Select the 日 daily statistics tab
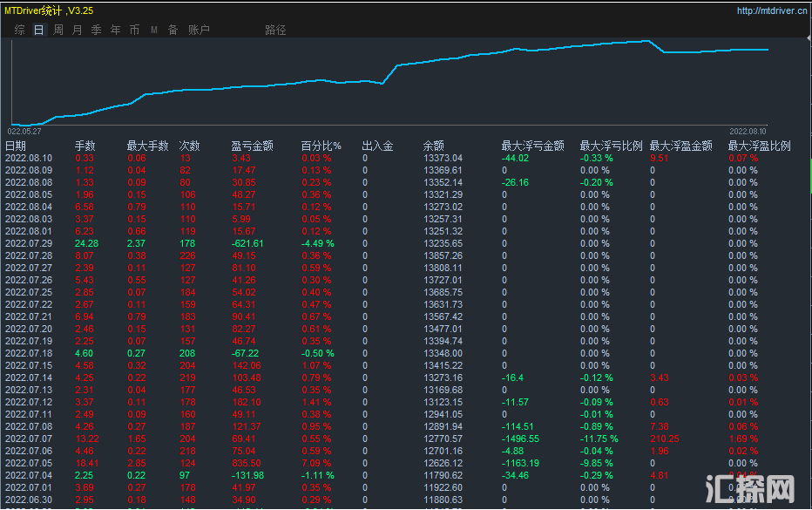This screenshot has width=812, height=510. click(x=38, y=30)
